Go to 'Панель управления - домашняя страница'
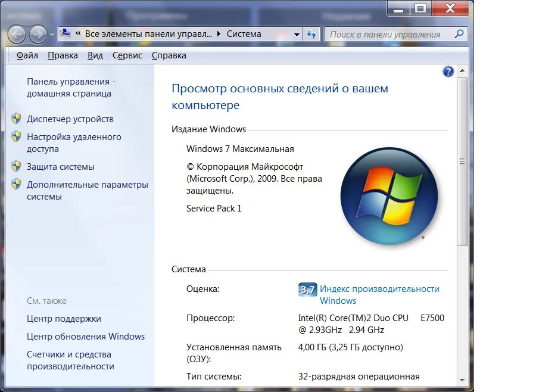The height and width of the screenshot is (392, 536). pyautogui.click(x=71, y=88)
